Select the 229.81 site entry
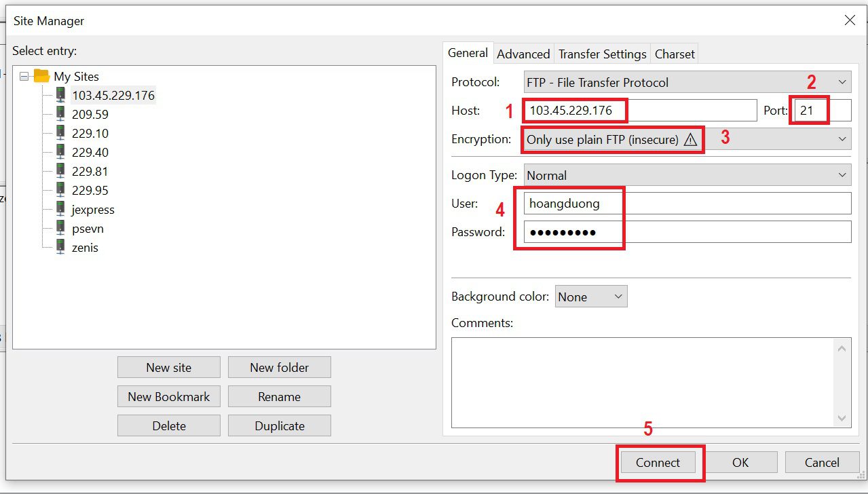 tap(90, 171)
